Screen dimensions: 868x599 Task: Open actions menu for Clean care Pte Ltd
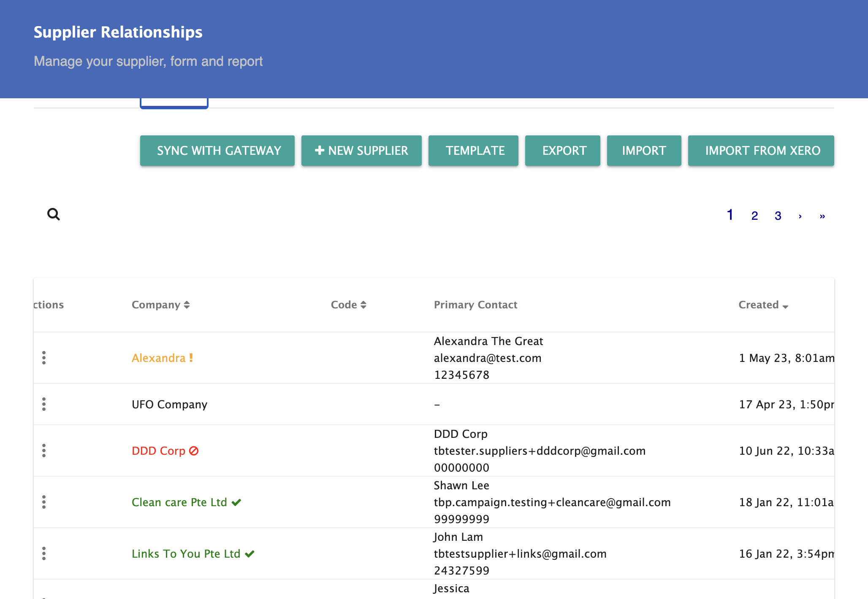click(44, 502)
